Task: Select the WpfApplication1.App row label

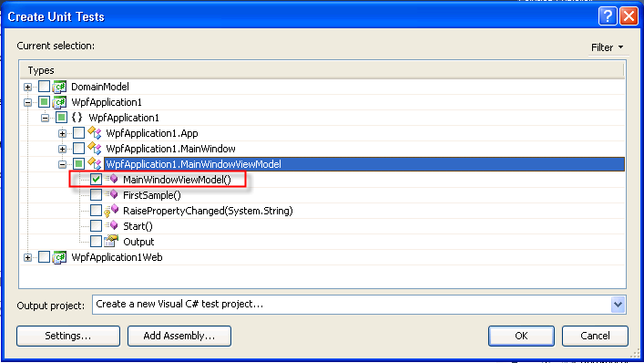Action: click(152, 133)
